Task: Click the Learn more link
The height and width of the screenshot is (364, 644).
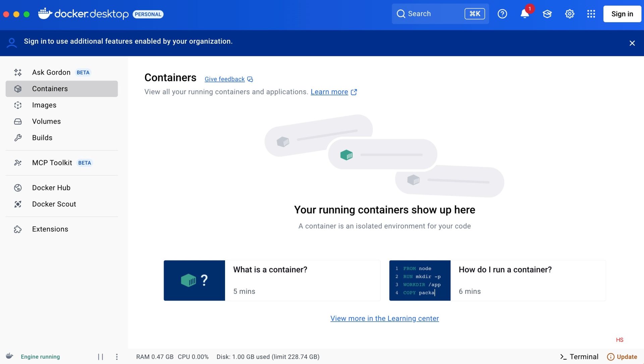Action: pyautogui.click(x=329, y=92)
